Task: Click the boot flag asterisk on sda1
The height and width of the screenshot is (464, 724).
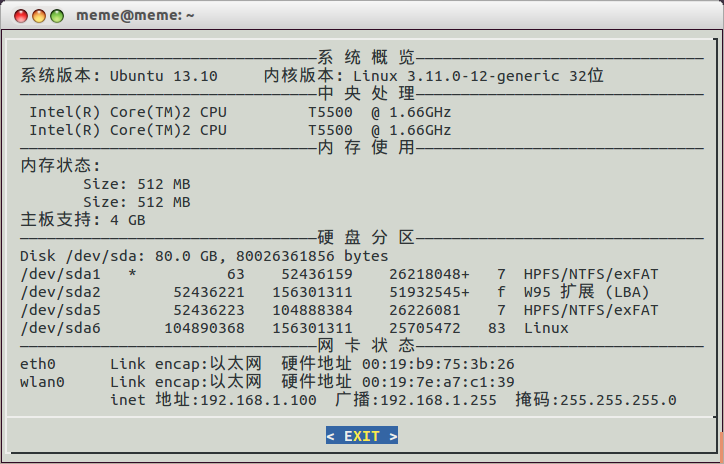Action: coord(132,273)
